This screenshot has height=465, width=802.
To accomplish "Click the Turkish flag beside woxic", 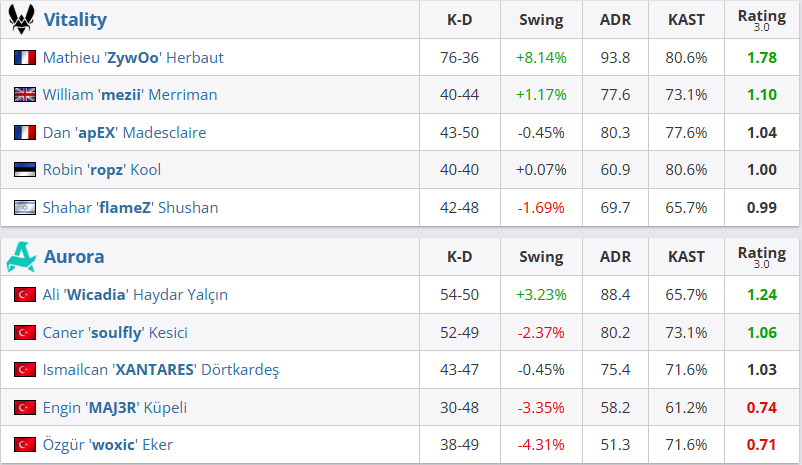I will click(x=25, y=445).
